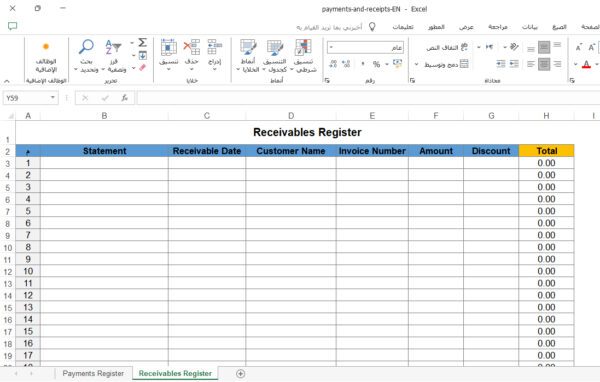Click the select-all corner triangle
This screenshot has height=382, width=600.
[x=11, y=116]
